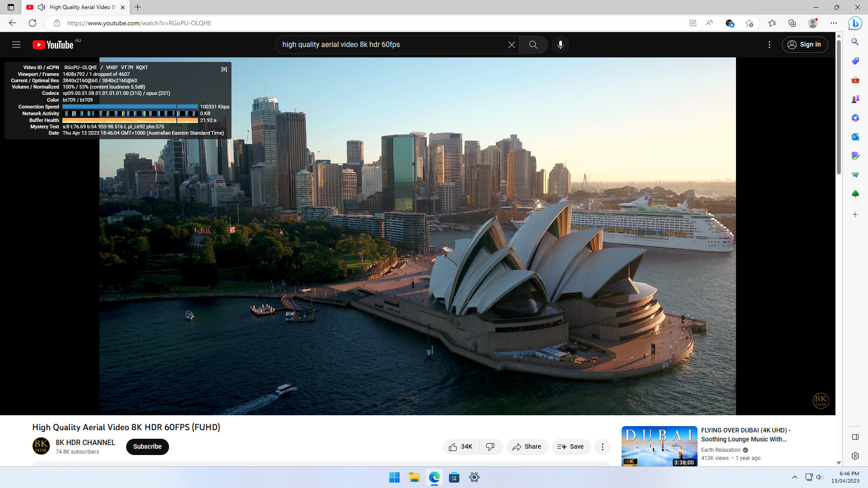The width and height of the screenshot is (868, 488).
Task: Click the video title text
Action: pyautogui.click(x=126, y=427)
